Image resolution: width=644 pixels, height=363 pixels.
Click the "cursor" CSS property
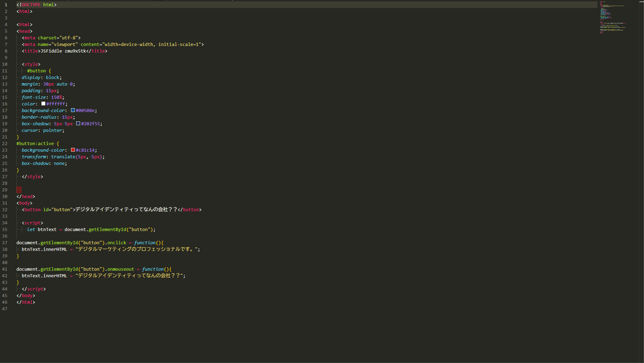coord(30,131)
